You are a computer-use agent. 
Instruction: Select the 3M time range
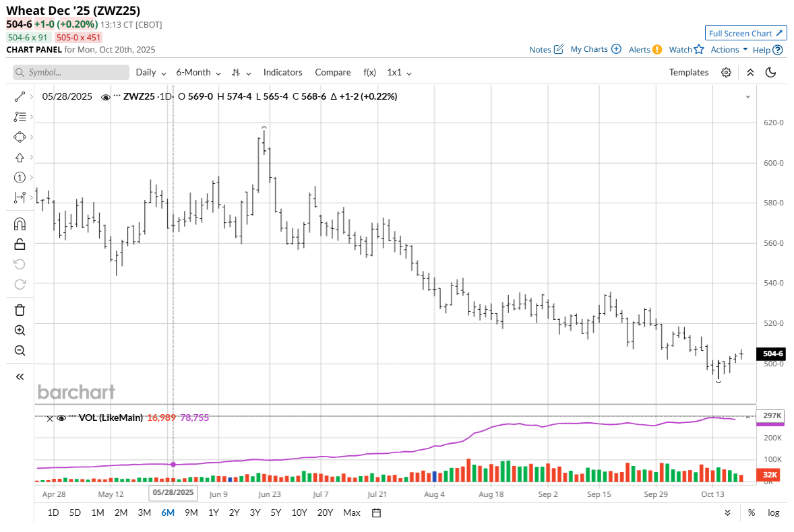click(x=144, y=512)
